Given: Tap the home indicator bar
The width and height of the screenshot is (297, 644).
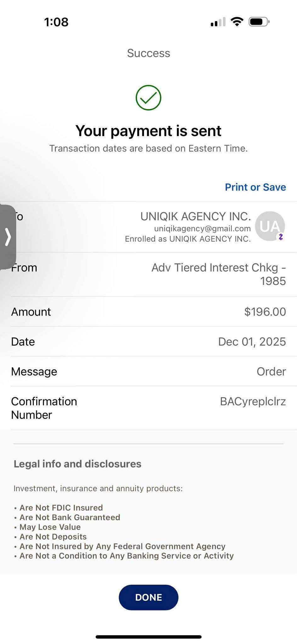Looking at the screenshot, I should pyautogui.click(x=148, y=637).
